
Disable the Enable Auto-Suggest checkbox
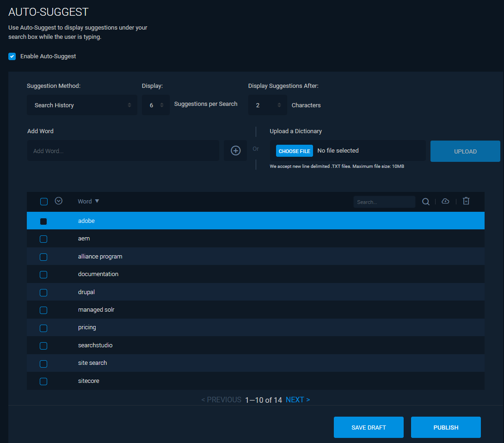(x=12, y=56)
